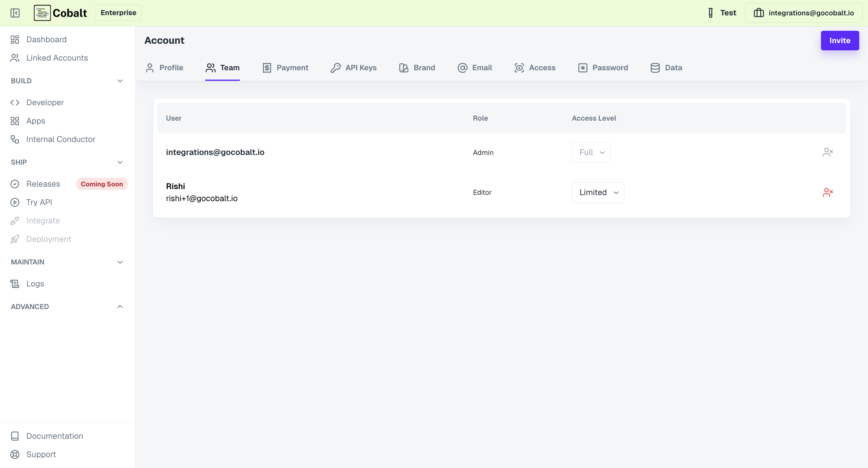Viewport: 868px width, 468px height.
Task: Switch to the API Keys tab
Action: (x=354, y=68)
